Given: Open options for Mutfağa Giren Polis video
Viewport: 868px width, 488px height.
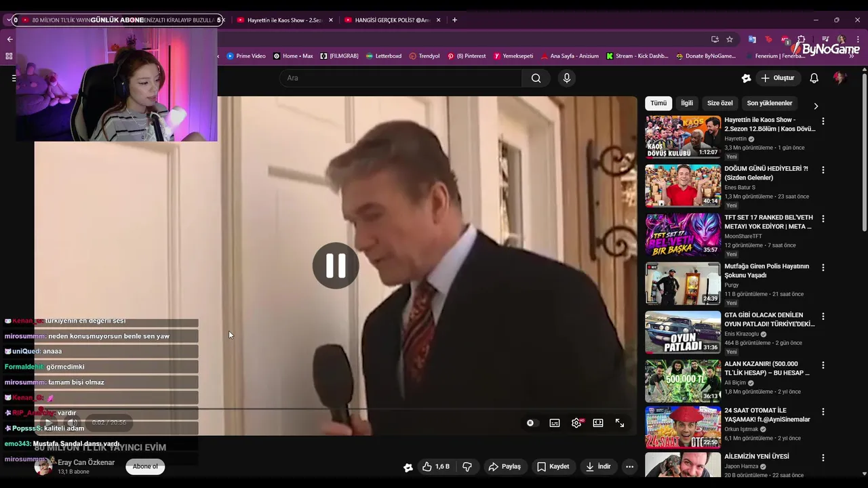Looking at the screenshot, I should tap(823, 268).
